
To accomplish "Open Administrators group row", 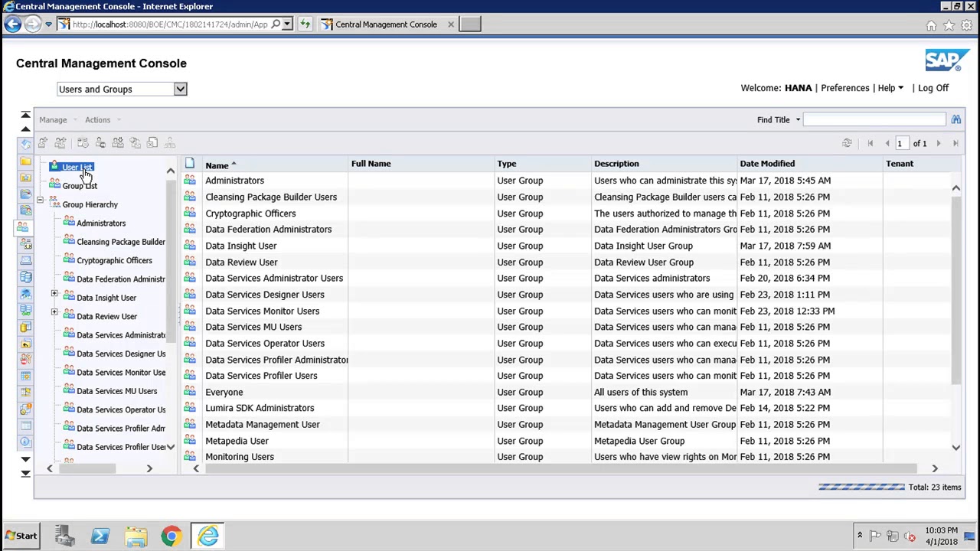I will tap(234, 181).
